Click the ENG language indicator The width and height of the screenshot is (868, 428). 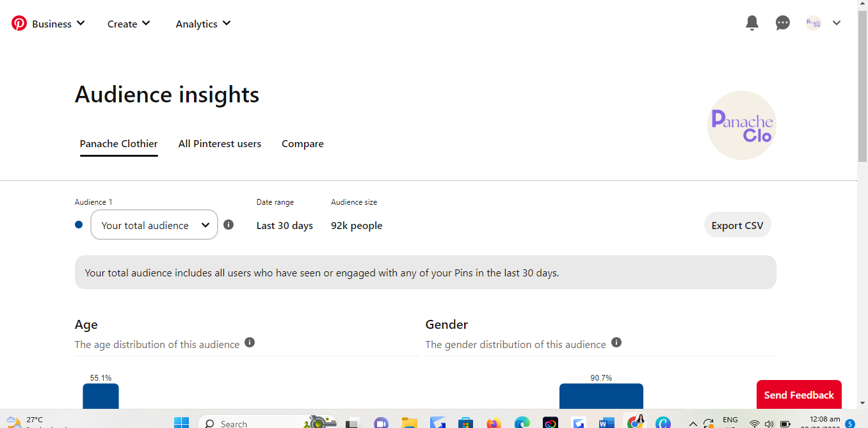(730, 420)
